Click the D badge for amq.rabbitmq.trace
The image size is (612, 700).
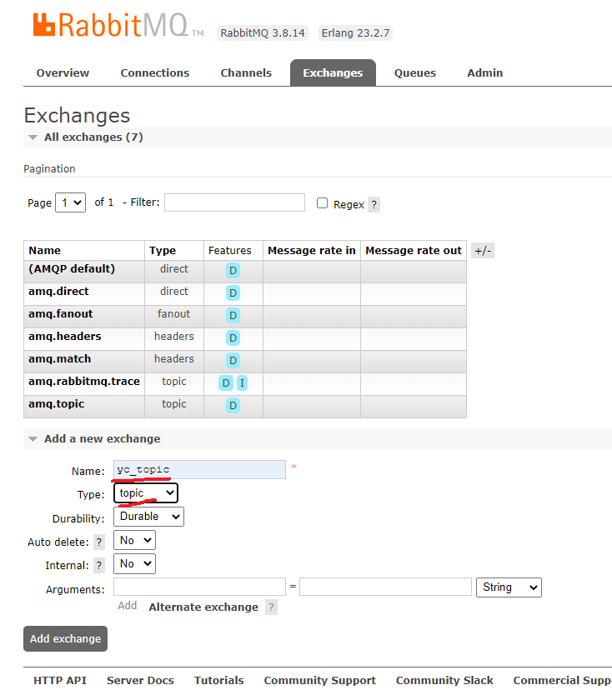(226, 383)
